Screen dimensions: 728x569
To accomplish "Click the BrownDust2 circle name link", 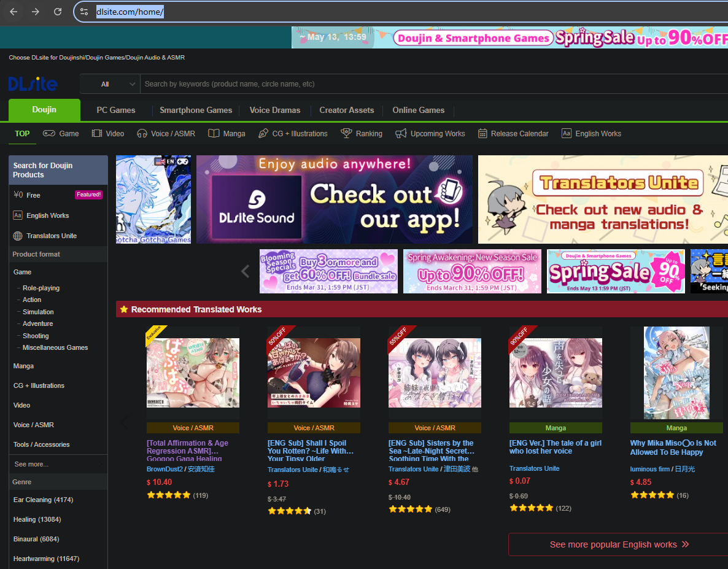I will [x=165, y=469].
